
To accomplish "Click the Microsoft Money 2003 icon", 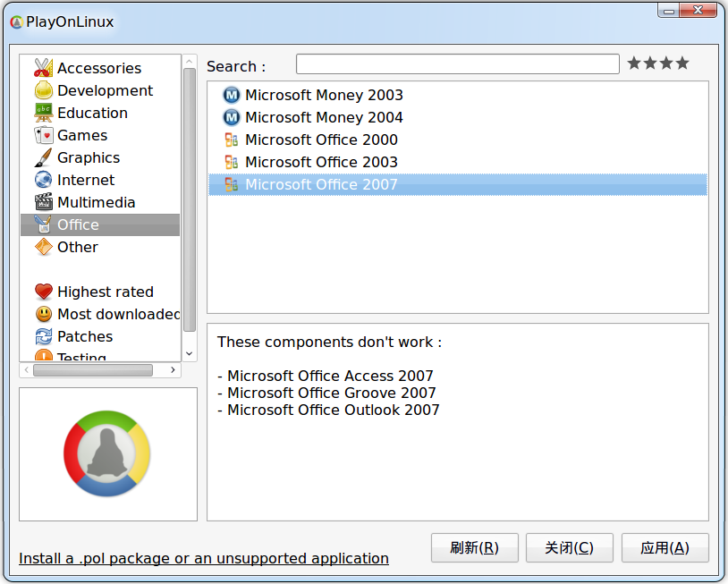I will (x=232, y=95).
